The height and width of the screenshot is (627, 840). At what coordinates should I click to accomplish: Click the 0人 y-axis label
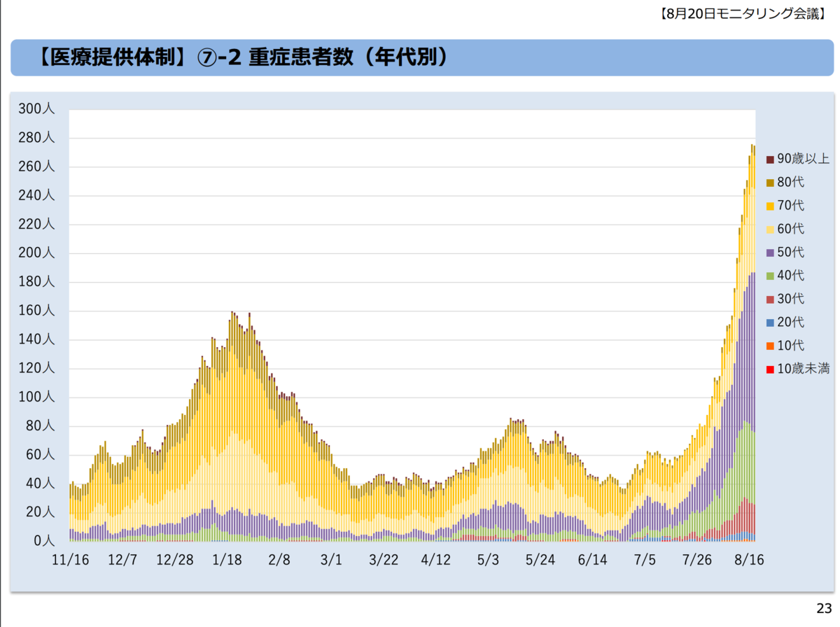click(43, 542)
